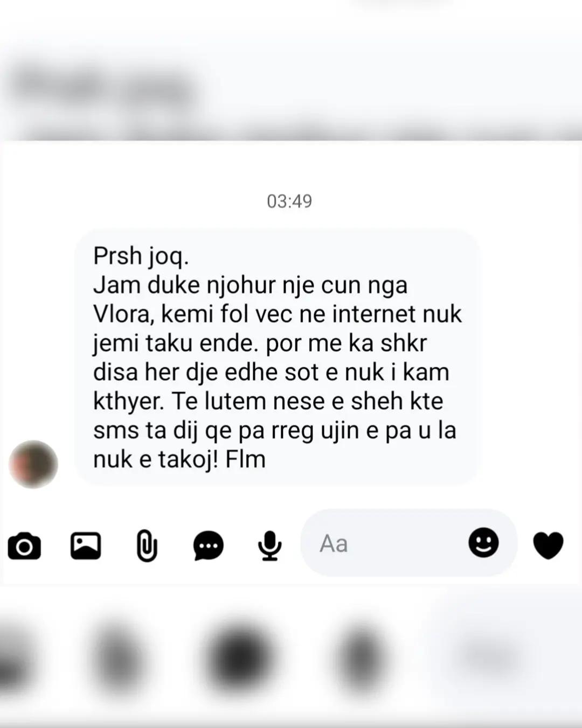Click the closing Flm text in the message
This screenshot has height=728, width=582.
[x=246, y=459]
